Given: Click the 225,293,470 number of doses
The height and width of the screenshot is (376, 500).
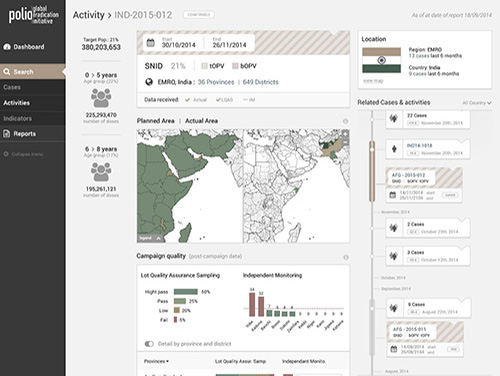Looking at the screenshot, I should point(101,115).
